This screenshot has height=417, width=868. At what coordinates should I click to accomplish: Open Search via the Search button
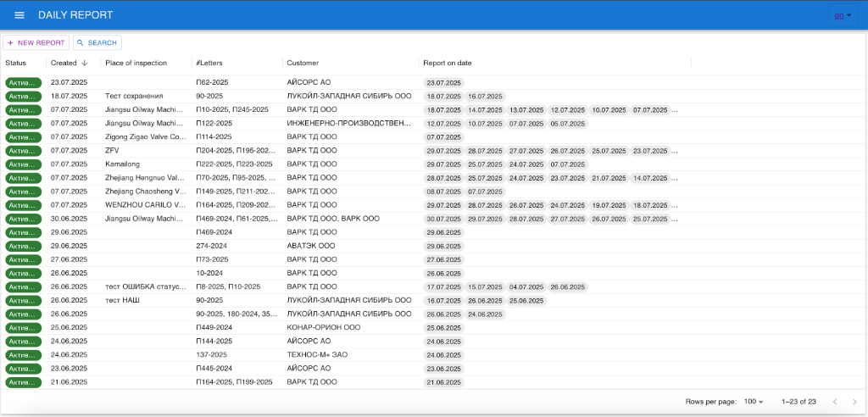(x=97, y=42)
